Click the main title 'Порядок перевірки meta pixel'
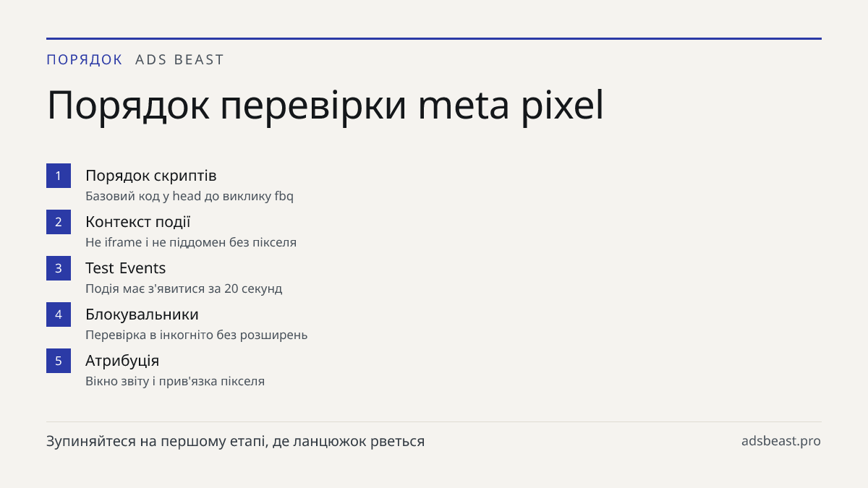Image resolution: width=868 pixels, height=488 pixels. (325, 106)
